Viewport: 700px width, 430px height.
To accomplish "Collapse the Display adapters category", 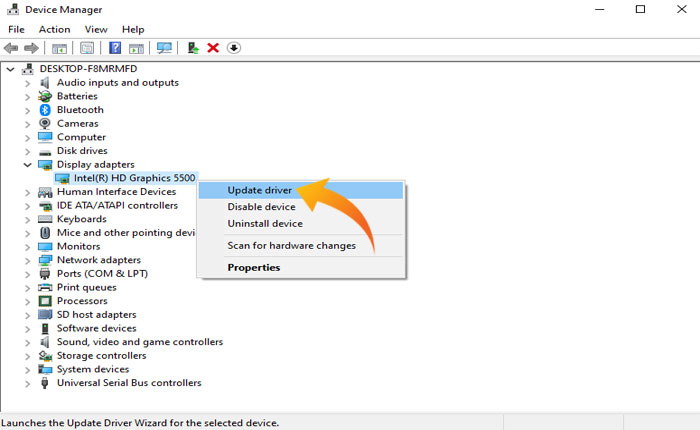I will coord(27,164).
